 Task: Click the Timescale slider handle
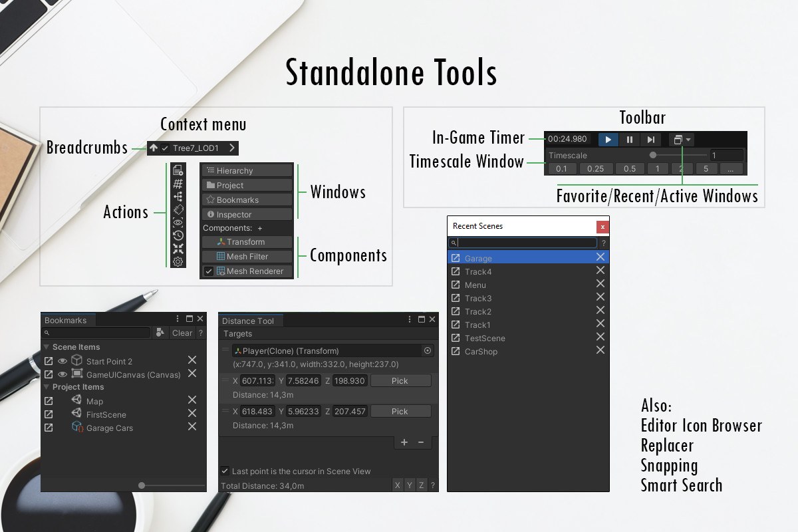point(653,155)
